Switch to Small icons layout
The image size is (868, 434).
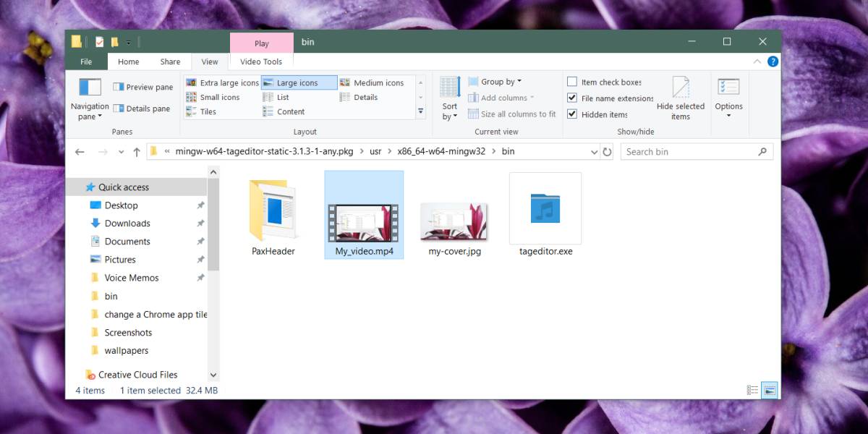213,97
